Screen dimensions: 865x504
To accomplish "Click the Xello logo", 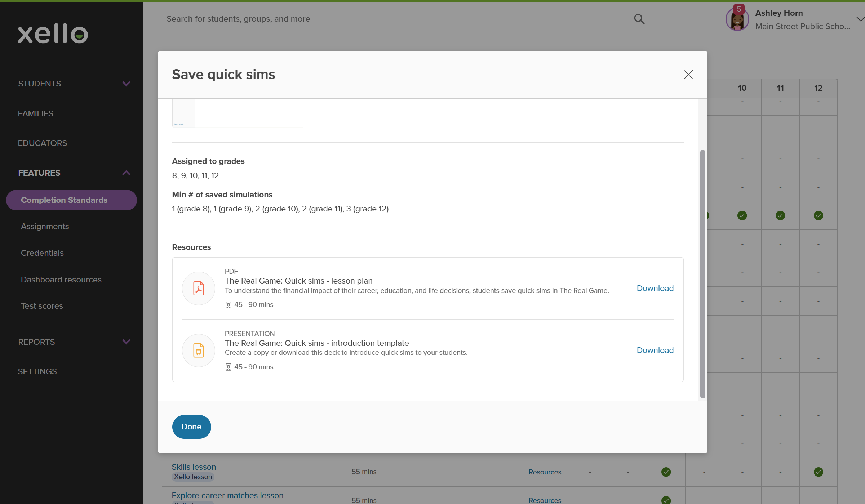I will coord(53,34).
